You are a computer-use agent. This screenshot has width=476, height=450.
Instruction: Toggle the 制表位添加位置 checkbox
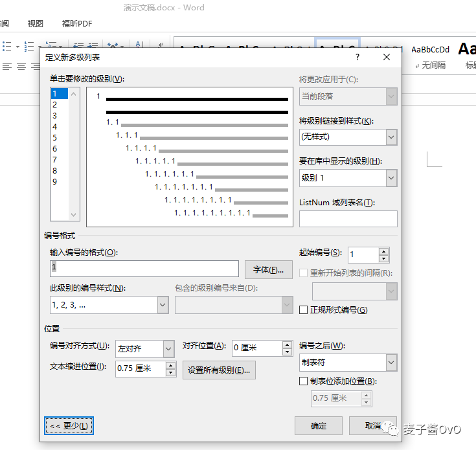tap(303, 381)
